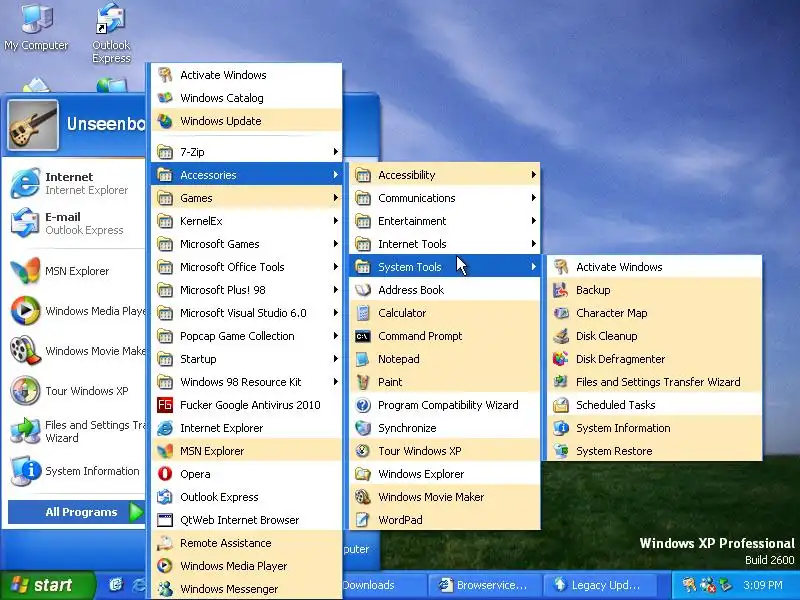Click the Program Compatibility Wizard icon

363,405
